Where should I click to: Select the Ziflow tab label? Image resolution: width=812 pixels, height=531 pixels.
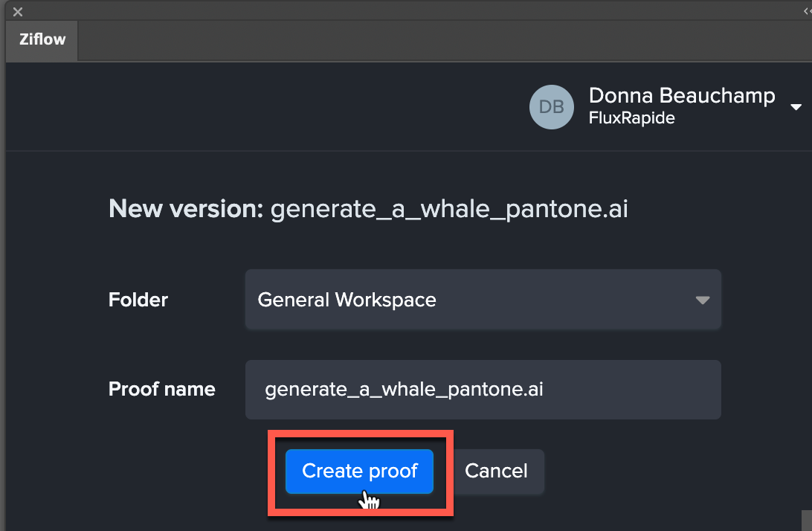(x=41, y=40)
